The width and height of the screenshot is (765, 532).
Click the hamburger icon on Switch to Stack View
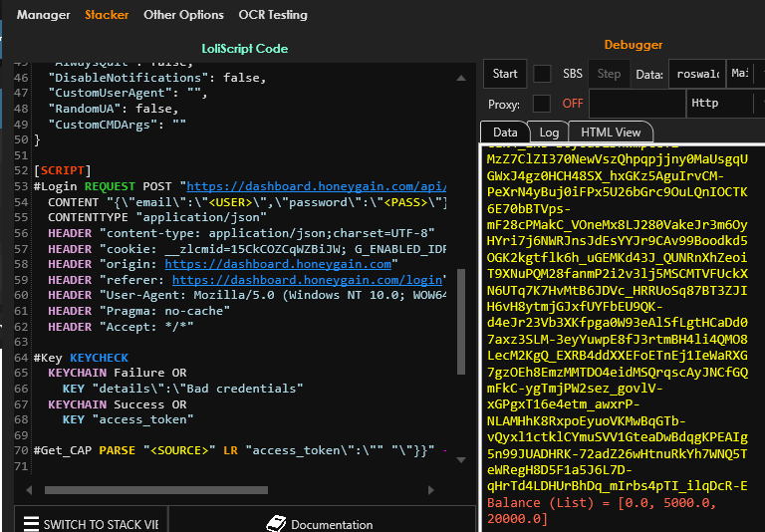(x=31, y=524)
